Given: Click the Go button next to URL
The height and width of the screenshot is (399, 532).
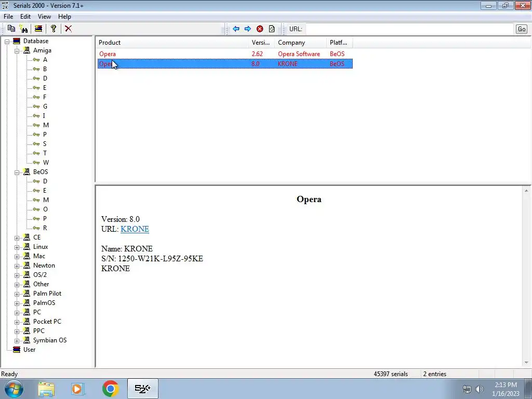Looking at the screenshot, I should (x=522, y=29).
